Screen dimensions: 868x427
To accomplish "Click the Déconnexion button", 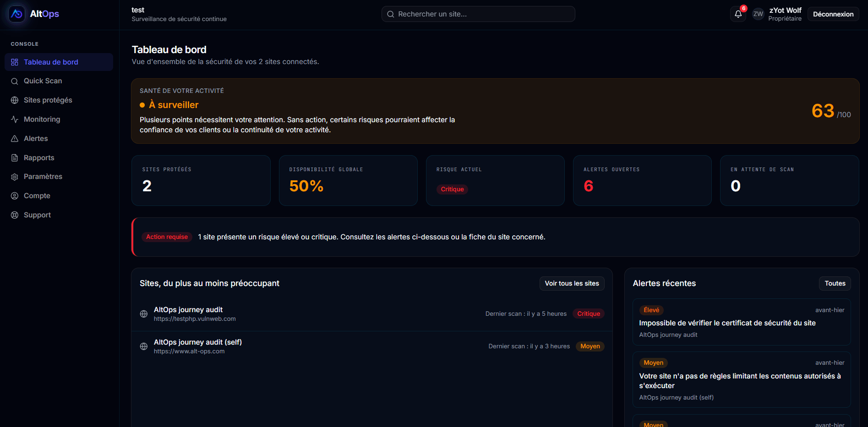I will pos(833,14).
